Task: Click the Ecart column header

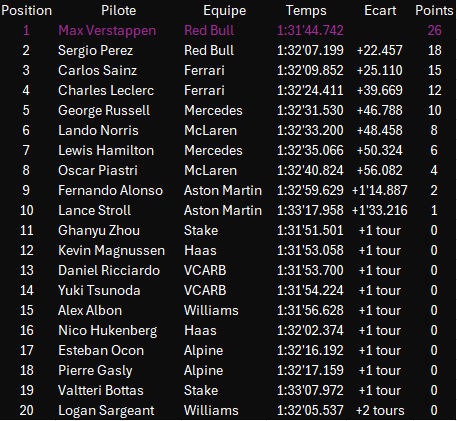Action: (x=380, y=11)
